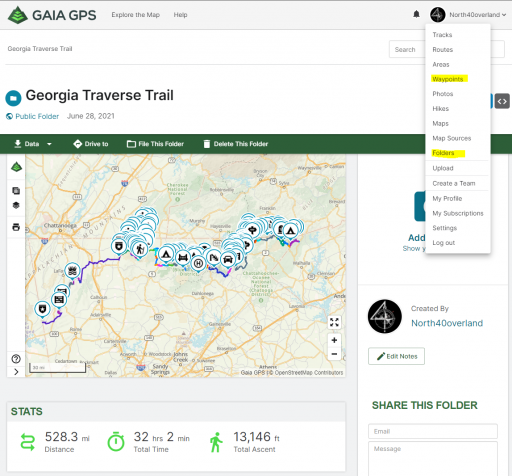Image resolution: width=512 pixels, height=476 pixels.
Task: Open the embed code button
Action: (502, 101)
